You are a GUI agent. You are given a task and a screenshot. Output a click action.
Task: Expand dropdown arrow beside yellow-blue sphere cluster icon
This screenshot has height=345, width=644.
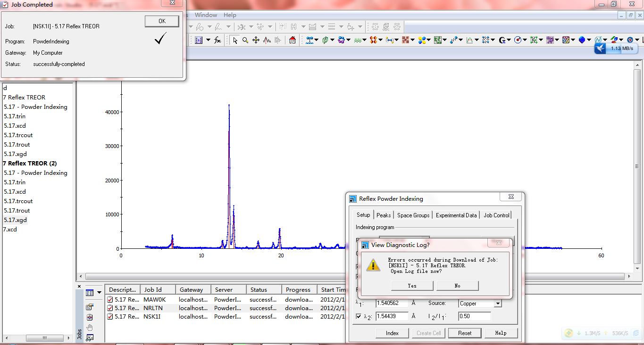[429, 40]
